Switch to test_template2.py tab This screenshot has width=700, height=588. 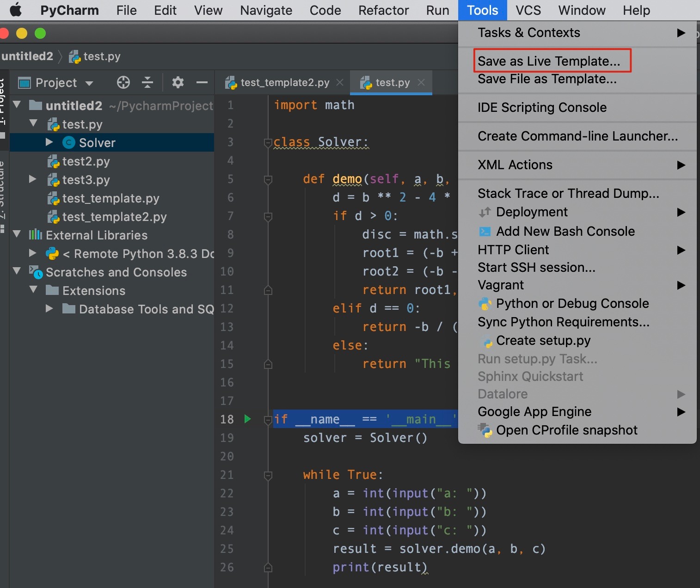click(285, 82)
